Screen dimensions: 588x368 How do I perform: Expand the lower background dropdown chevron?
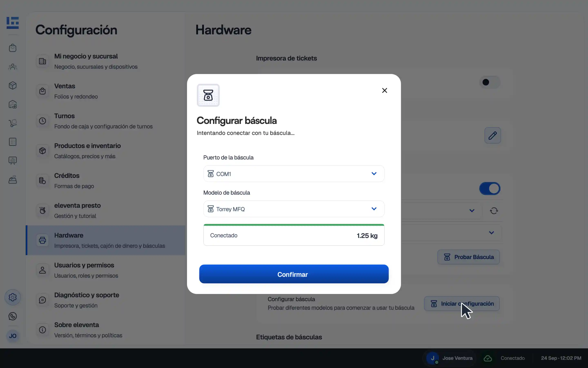click(x=491, y=233)
